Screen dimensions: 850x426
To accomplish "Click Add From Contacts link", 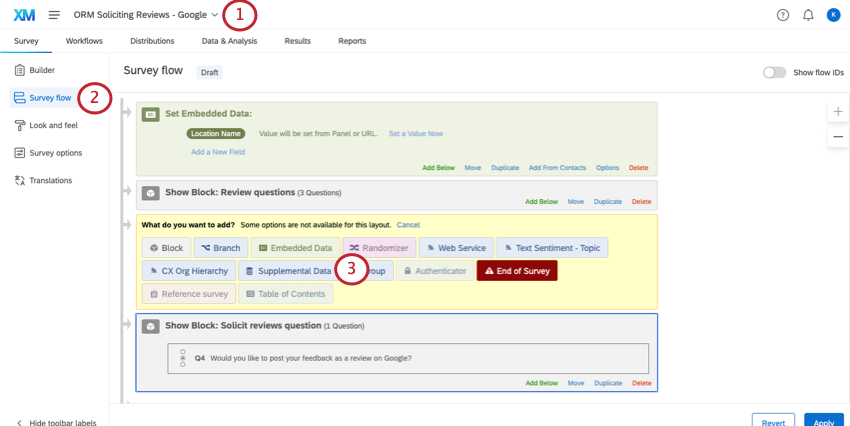I will (x=557, y=167).
